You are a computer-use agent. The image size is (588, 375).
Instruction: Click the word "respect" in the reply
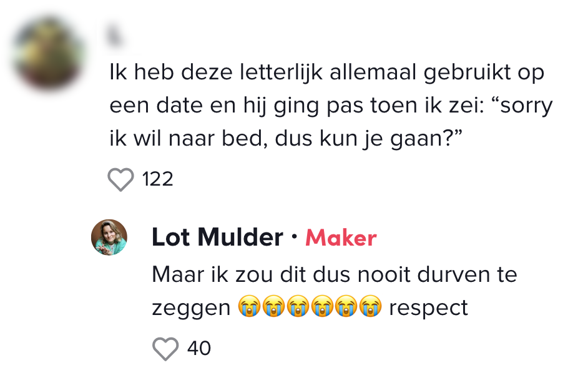pyautogui.click(x=428, y=308)
